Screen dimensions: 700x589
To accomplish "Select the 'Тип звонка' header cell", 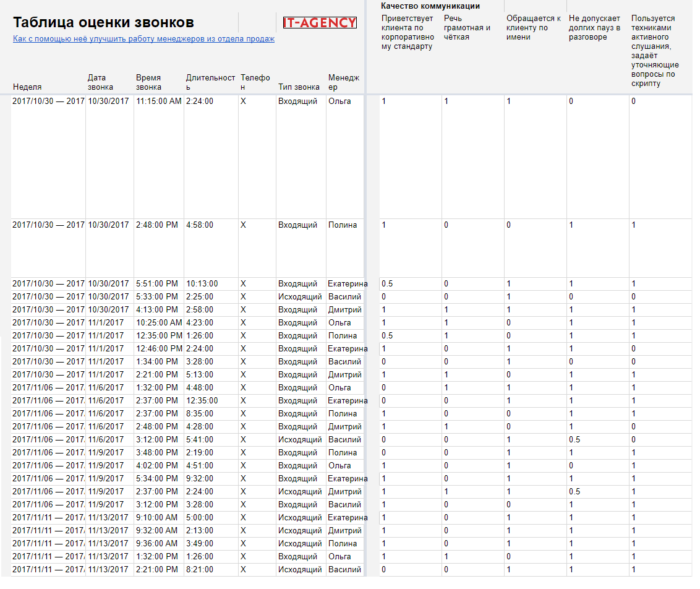I will point(299,87).
